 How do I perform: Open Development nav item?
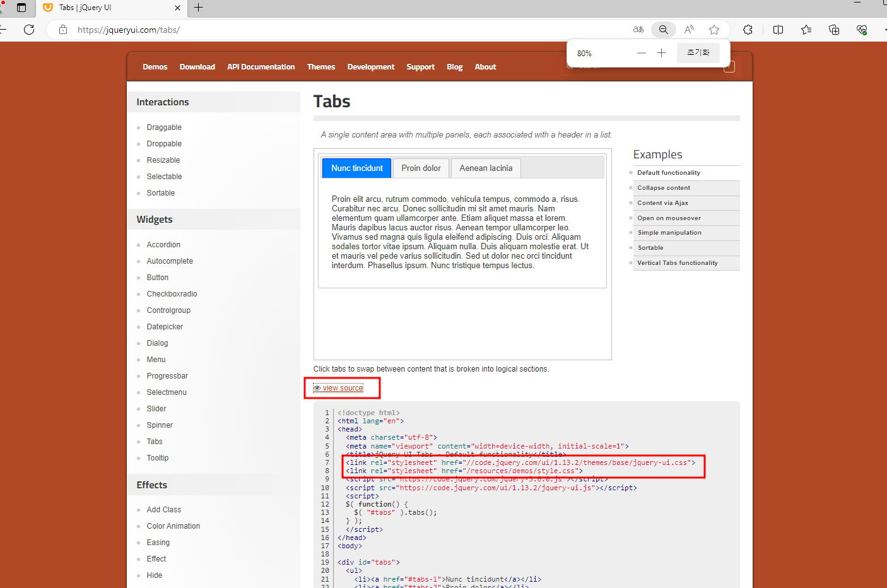coord(371,67)
